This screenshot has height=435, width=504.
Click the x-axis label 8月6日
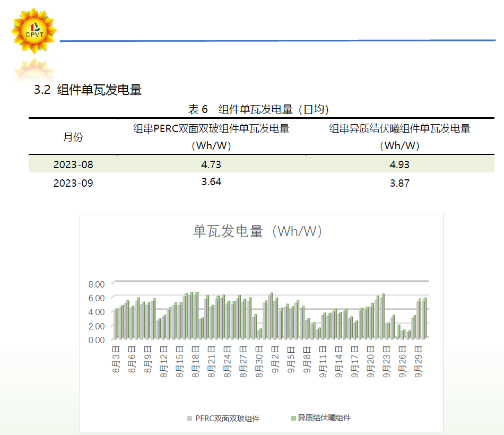132,359
